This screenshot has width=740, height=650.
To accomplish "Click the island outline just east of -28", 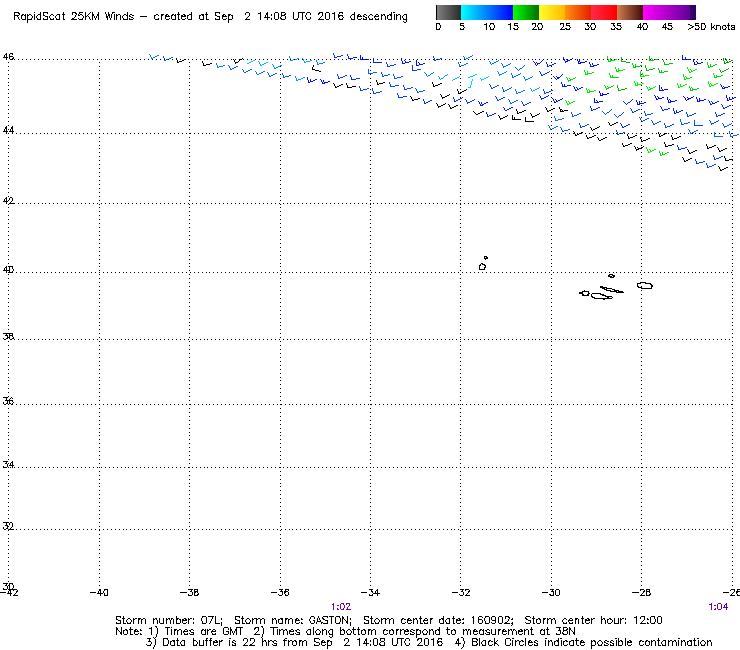I will pyautogui.click(x=645, y=286).
